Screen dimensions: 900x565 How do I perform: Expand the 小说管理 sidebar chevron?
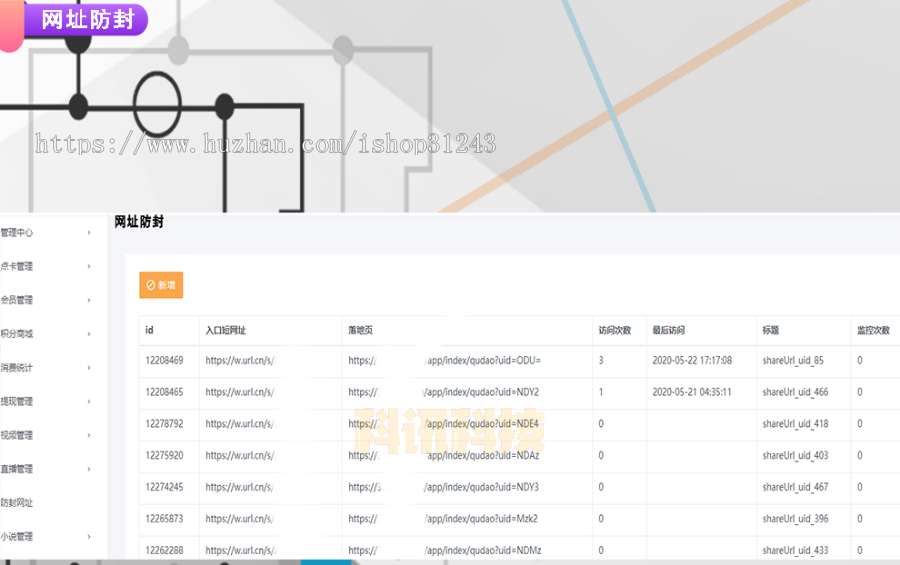coord(89,536)
